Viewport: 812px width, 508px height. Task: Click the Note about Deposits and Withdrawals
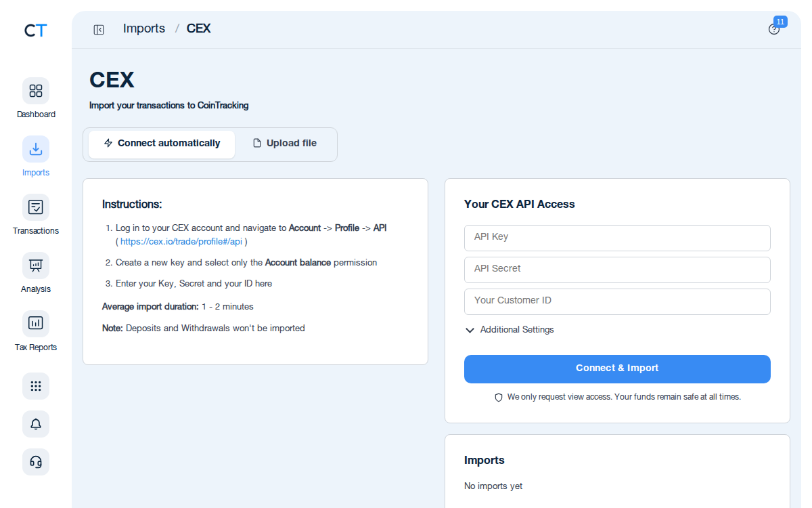[204, 329]
